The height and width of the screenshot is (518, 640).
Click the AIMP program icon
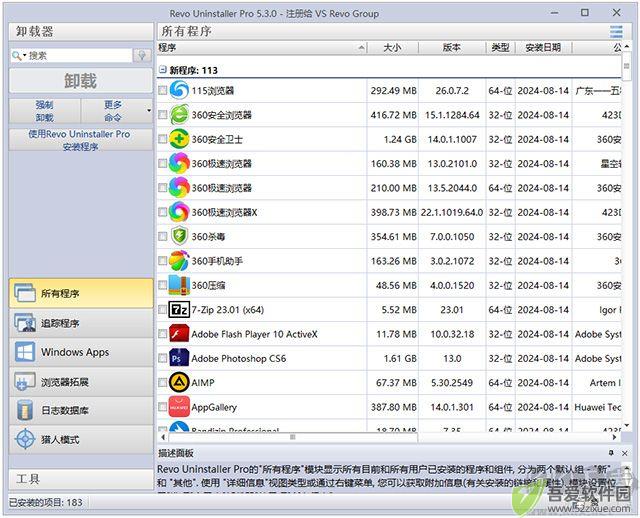179,382
